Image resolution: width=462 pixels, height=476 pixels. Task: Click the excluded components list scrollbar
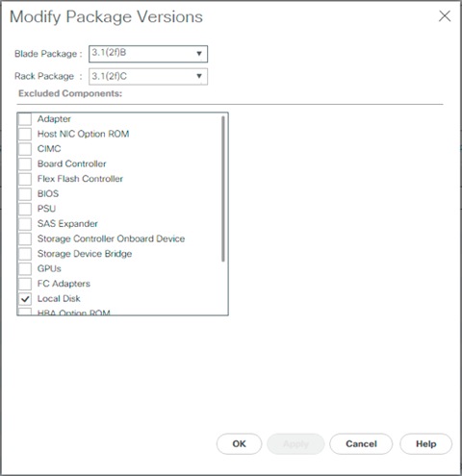(x=223, y=188)
